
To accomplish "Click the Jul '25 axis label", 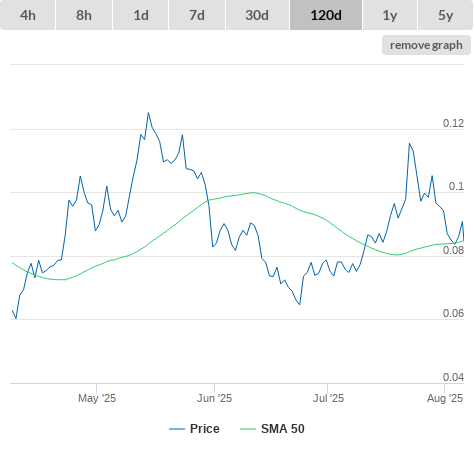I will (328, 398).
